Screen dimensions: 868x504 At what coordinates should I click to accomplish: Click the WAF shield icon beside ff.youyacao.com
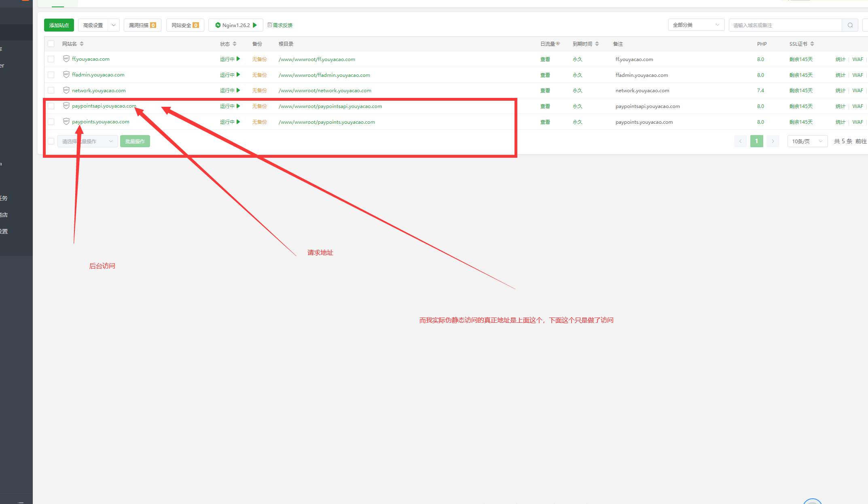click(x=66, y=59)
